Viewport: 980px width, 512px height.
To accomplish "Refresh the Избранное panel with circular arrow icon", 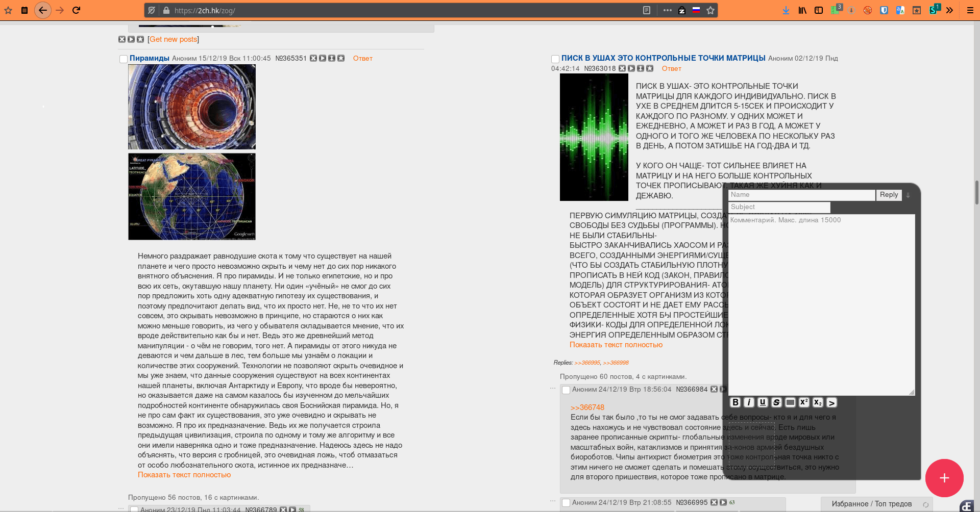I will [x=925, y=504].
